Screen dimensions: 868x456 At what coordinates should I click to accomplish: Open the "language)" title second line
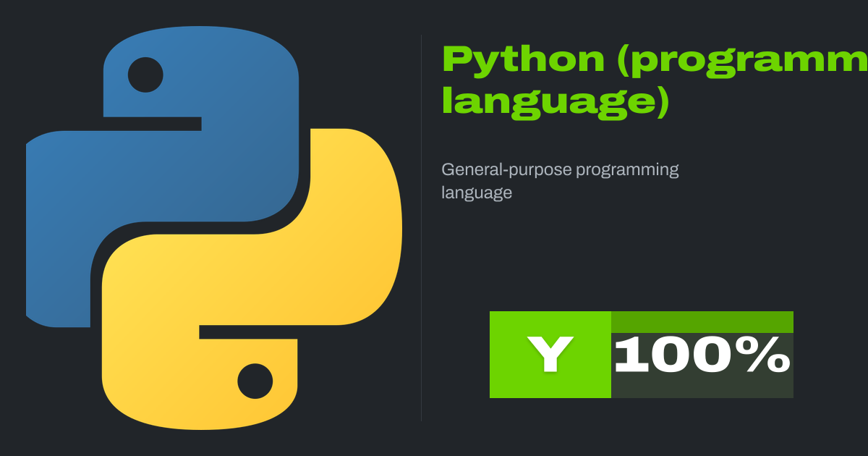556,103
